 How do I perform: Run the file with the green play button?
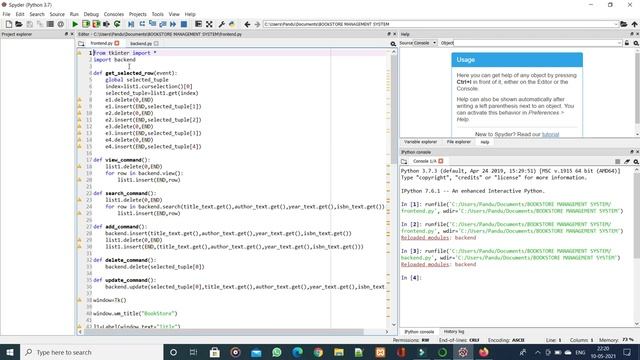(x=75, y=24)
